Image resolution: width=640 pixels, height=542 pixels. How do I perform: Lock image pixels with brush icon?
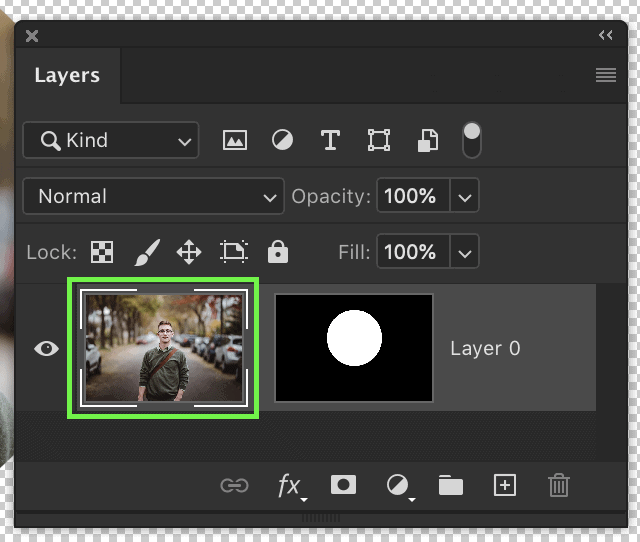click(x=147, y=252)
